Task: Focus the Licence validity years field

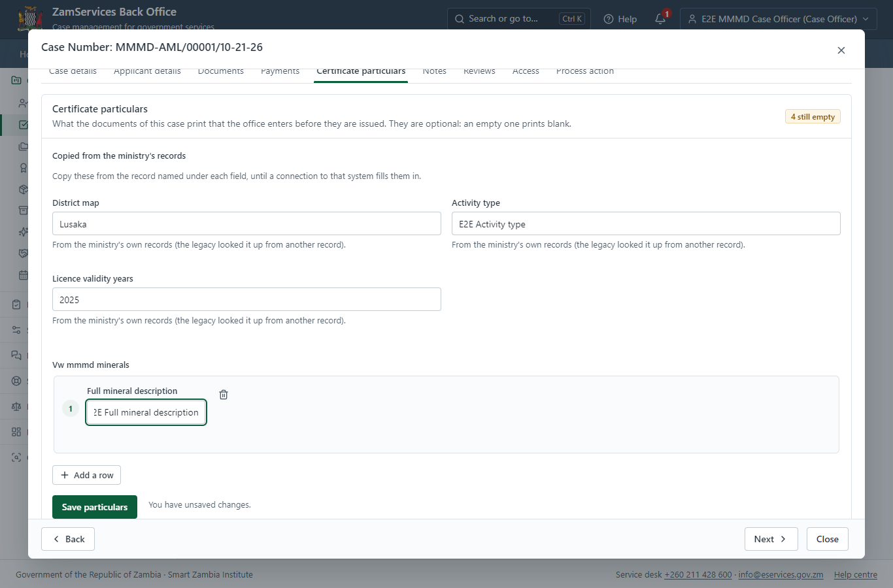Action: point(246,299)
